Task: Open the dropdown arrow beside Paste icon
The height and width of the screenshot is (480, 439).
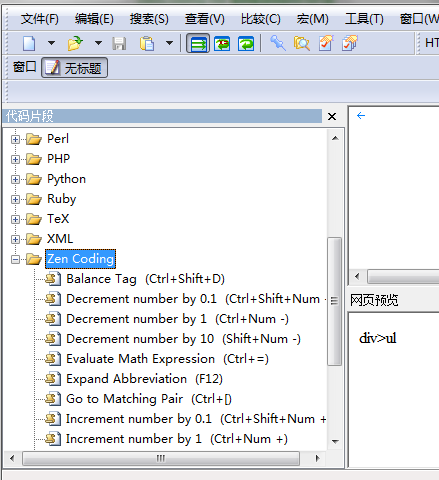Action: click(169, 43)
